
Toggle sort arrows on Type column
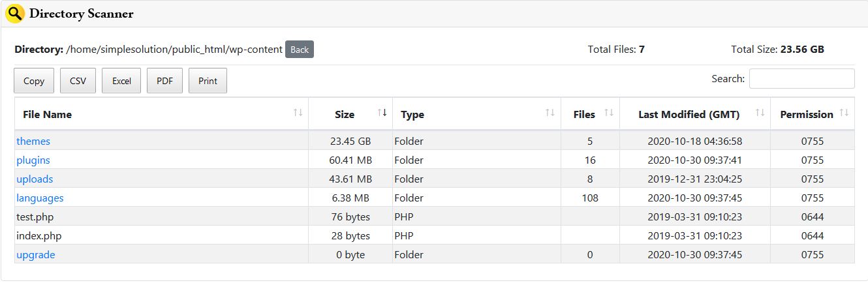click(x=550, y=113)
